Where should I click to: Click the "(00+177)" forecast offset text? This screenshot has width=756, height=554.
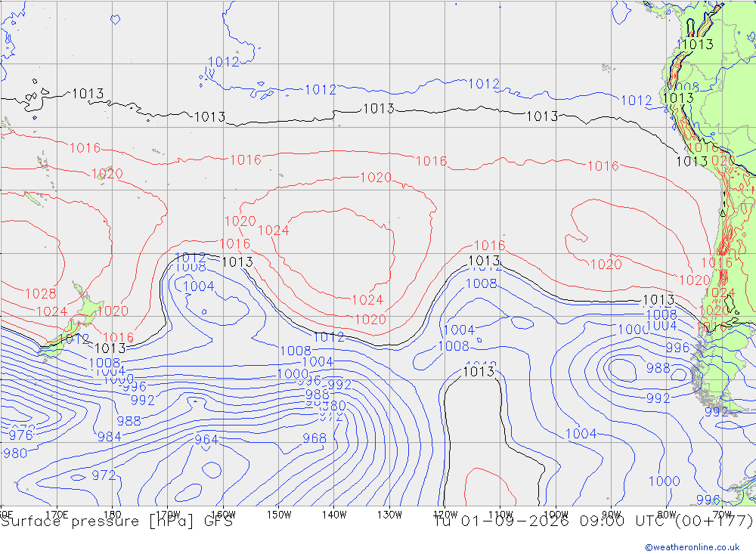(x=714, y=522)
